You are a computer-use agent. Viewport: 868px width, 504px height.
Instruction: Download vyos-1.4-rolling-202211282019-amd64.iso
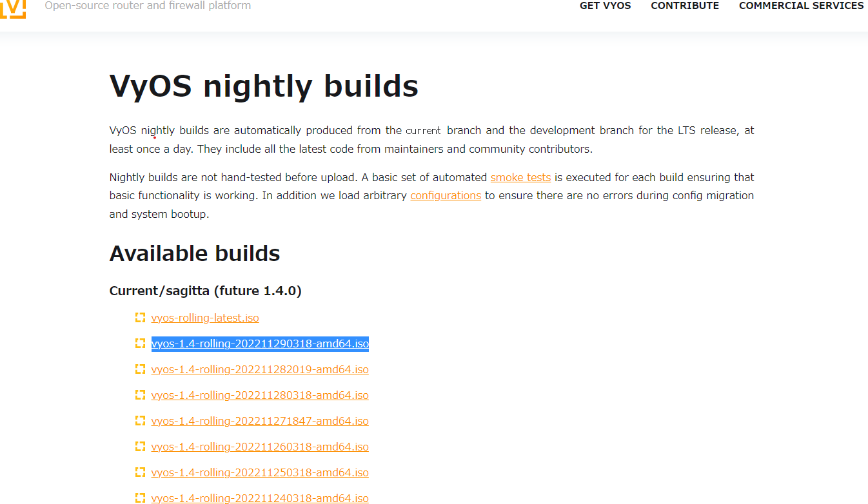(260, 369)
